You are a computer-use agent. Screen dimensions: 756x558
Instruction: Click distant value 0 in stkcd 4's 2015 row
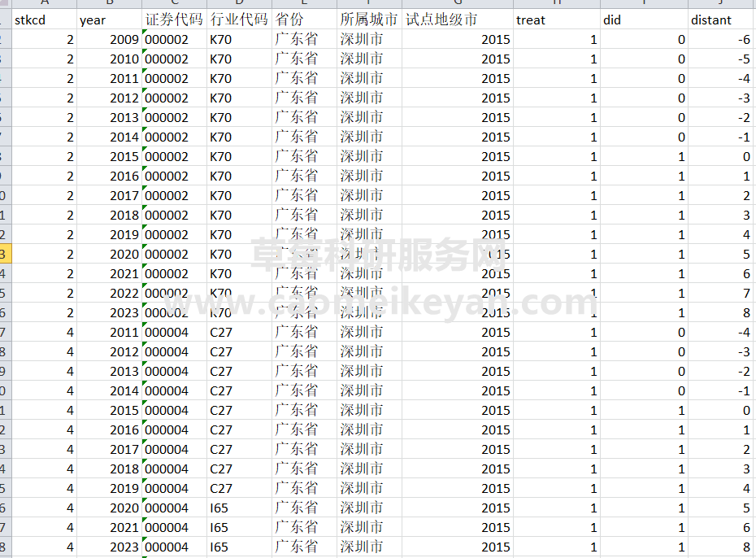pyautogui.click(x=722, y=411)
